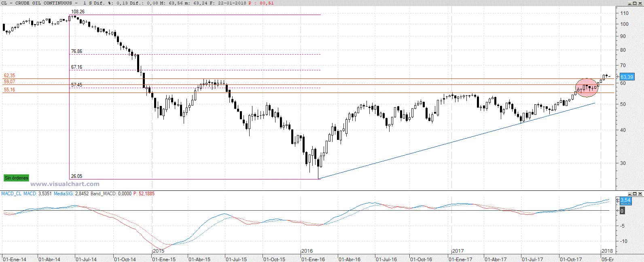Image resolution: width=644 pixels, height=262 pixels.
Task: Click the 108.26 Fibonacci level label
Action: pyautogui.click(x=78, y=12)
